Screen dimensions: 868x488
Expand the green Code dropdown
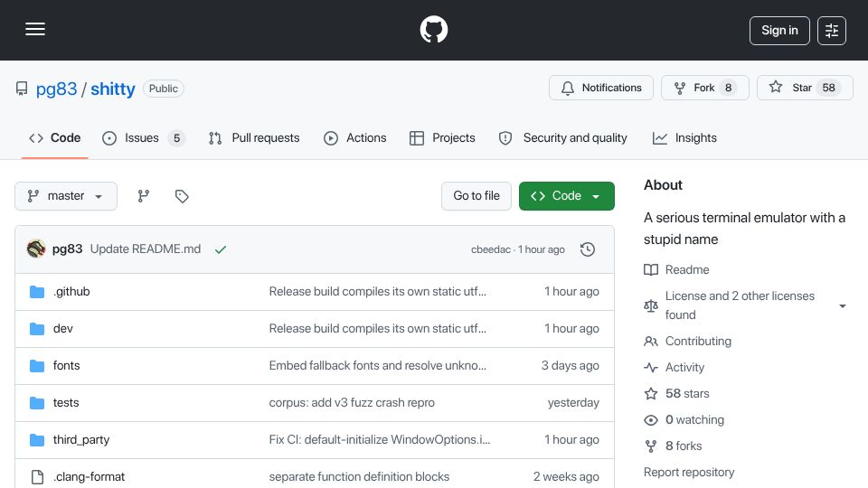point(566,196)
